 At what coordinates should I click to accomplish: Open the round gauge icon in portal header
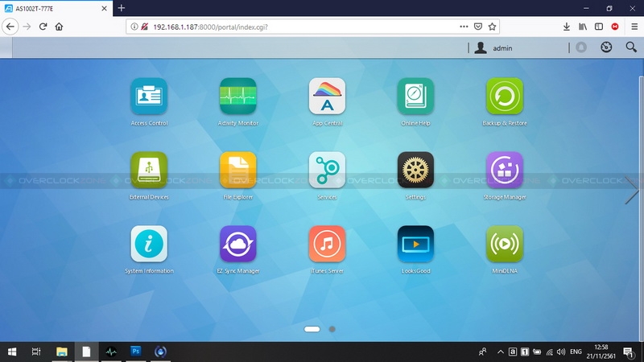(x=606, y=47)
